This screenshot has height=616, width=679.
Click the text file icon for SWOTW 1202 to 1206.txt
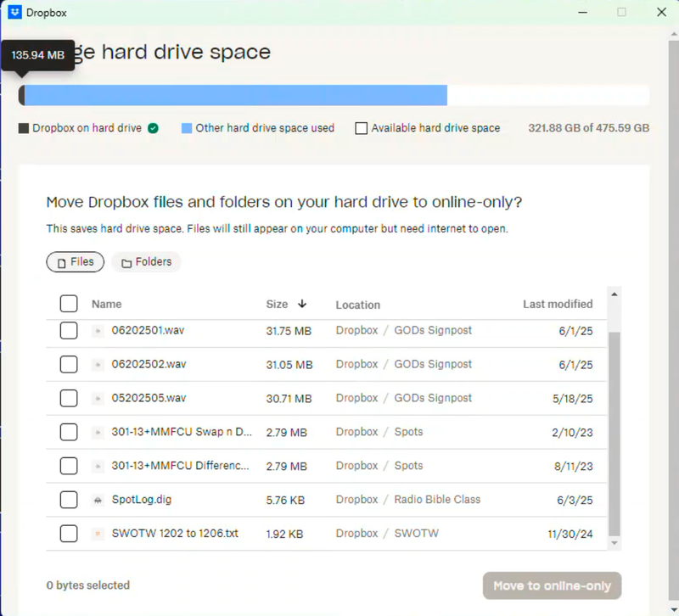coord(98,535)
